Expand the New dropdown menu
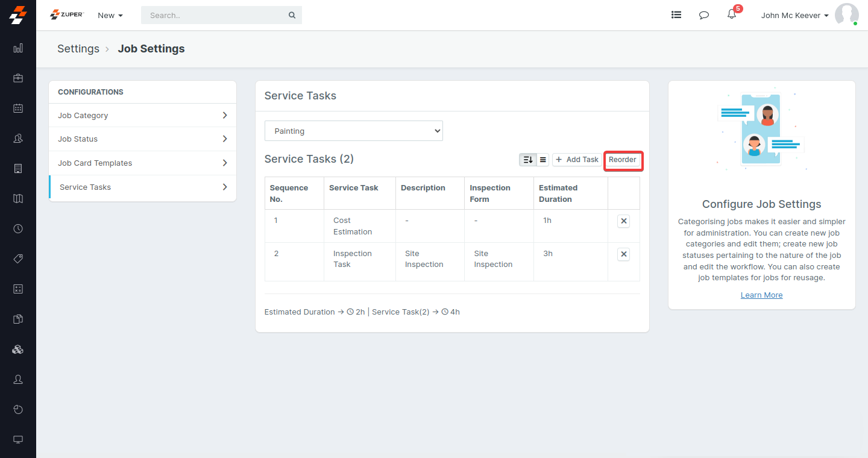Image resolution: width=868 pixels, height=458 pixels. pos(110,15)
